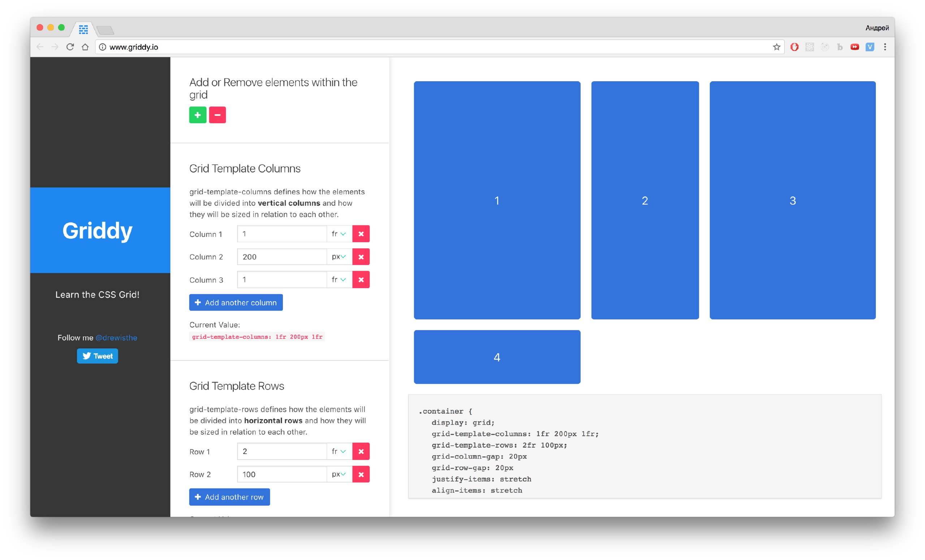Click the browser forward arrow
Image resolution: width=925 pixels, height=560 pixels.
(x=55, y=47)
